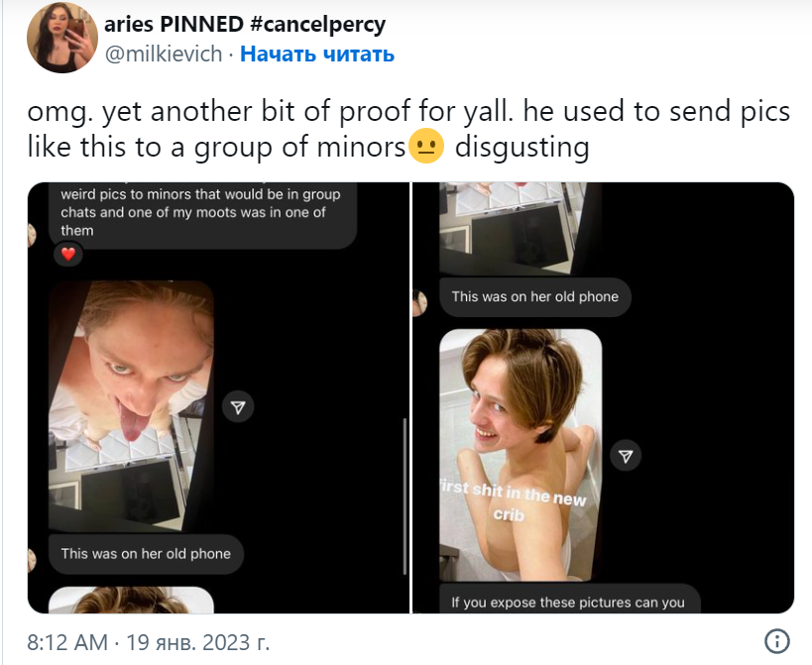Image resolution: width=812 pixels, height=665 pixels.
Task: Click chat avatar beside 'weird pics' bubble
Action: pyautogui.click(x=32, y=235)
